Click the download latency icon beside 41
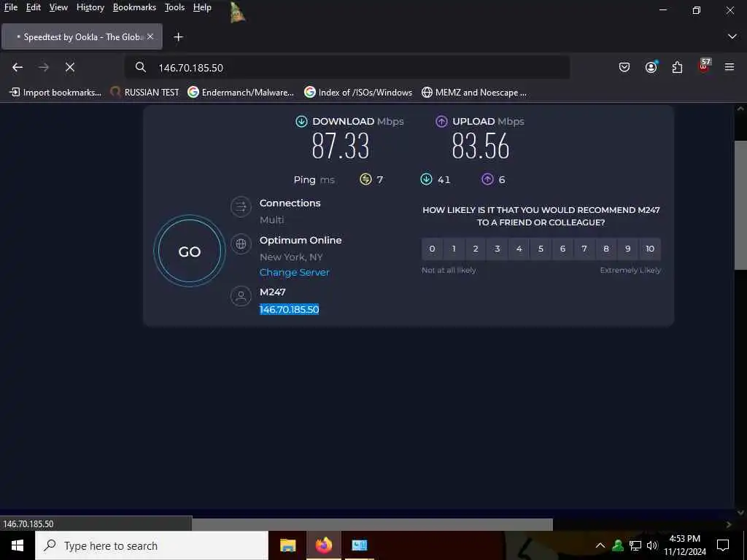 click(426, 179)
